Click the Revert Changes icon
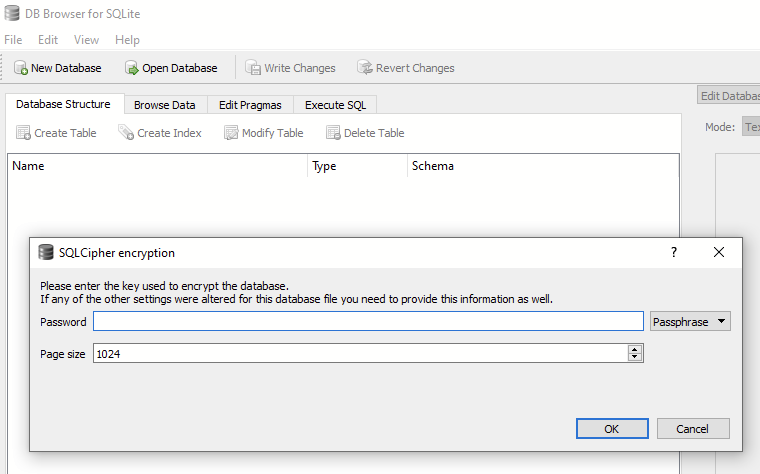 [365, 68]
